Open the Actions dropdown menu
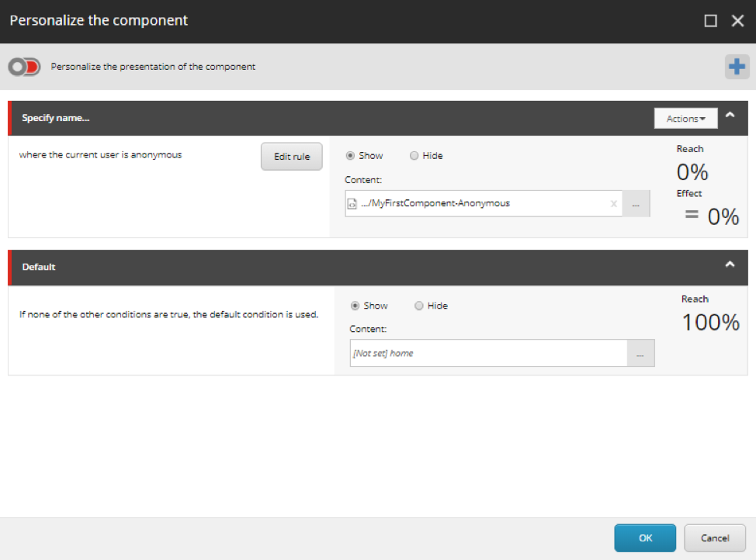756x560 pixels. [685, 119]
